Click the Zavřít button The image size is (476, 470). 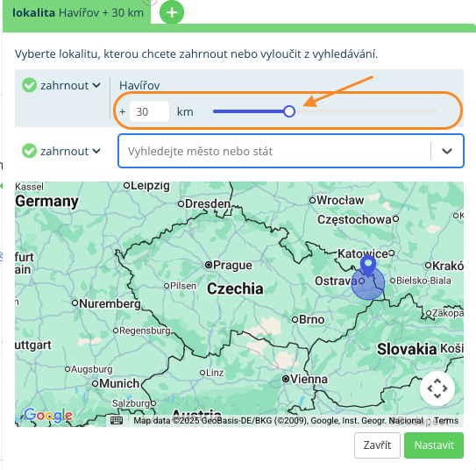click(x=377, y=445)
